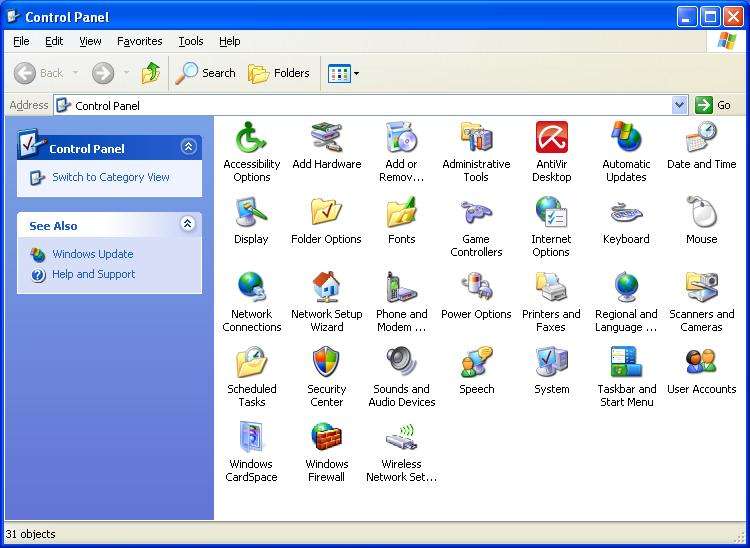
Task: Toggle the Folders pane button
Action: pos(279,73)
